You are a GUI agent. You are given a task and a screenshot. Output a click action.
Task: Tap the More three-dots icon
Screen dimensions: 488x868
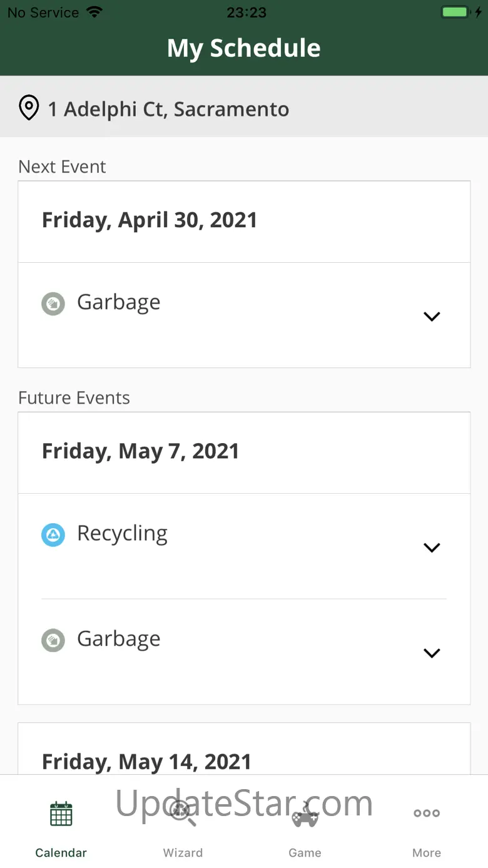click(427, 813)
